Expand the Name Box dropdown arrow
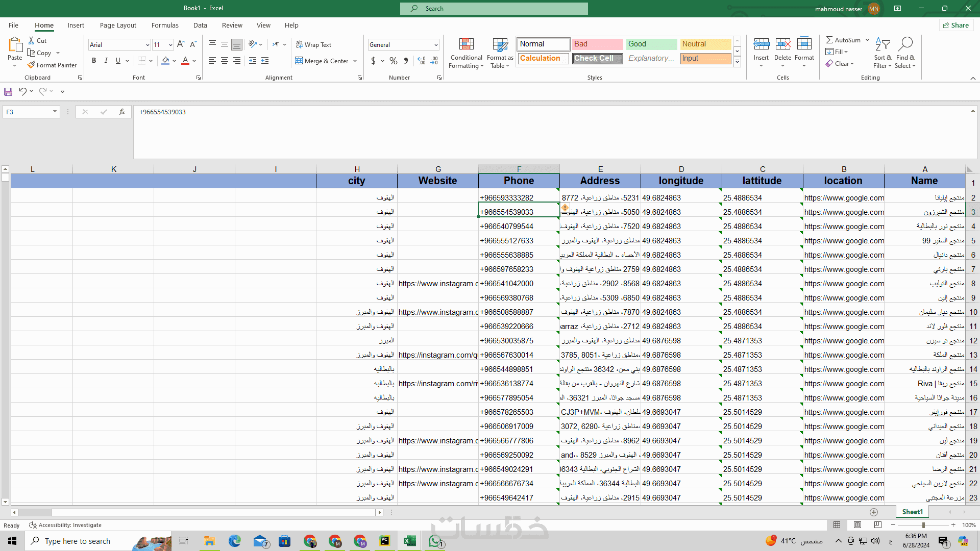This screenshot has height=551, width=980. 55,112
